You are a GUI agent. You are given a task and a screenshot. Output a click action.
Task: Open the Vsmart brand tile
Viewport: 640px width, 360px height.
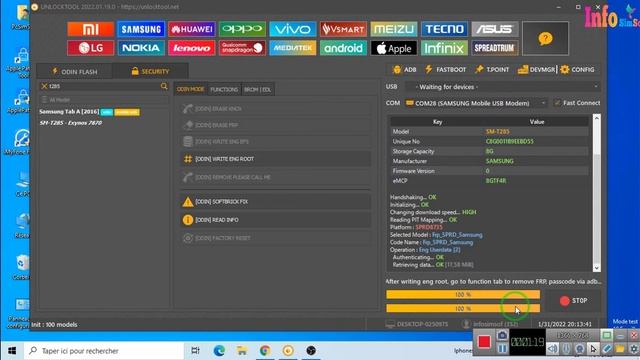343,29
